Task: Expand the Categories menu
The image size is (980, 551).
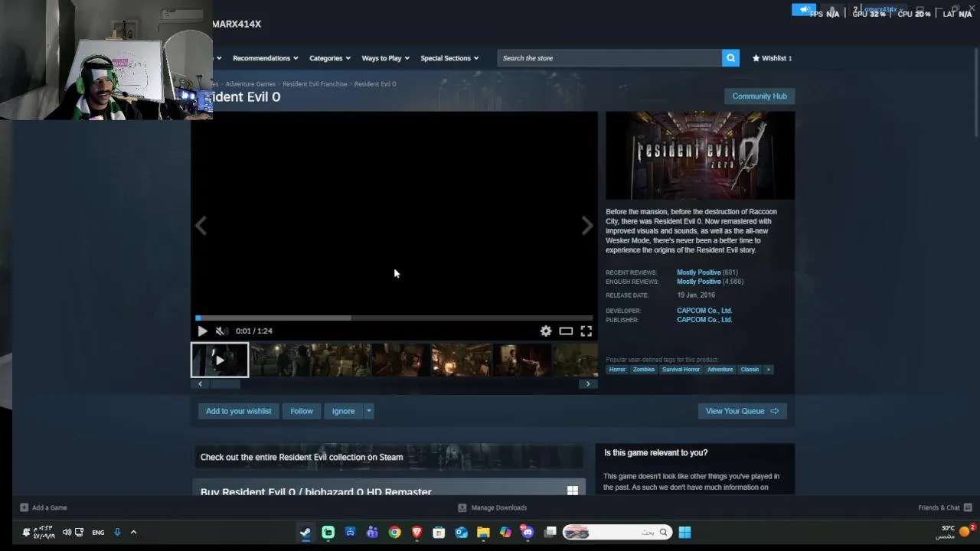Action: (x=330, y=58)
